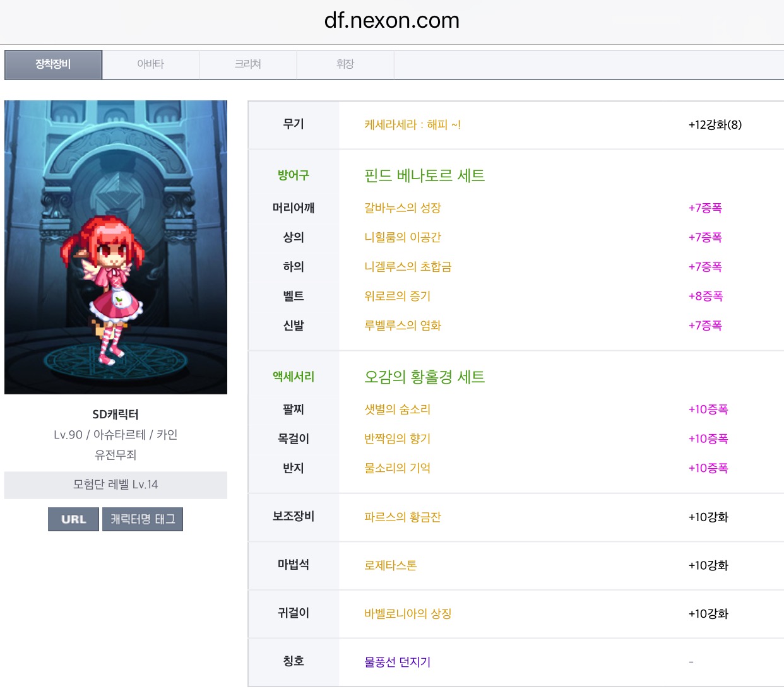Open weapon 케세라세라 : 해피 ~! link
784x689 pixels.
coord(412,125)
